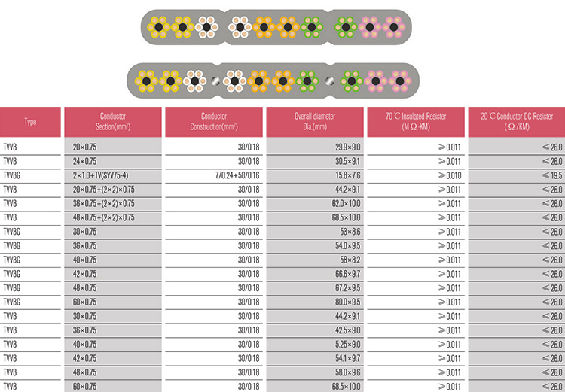Click the Overall diameter column header
This screenshot has height=392, width=565.
pos(314,122)
